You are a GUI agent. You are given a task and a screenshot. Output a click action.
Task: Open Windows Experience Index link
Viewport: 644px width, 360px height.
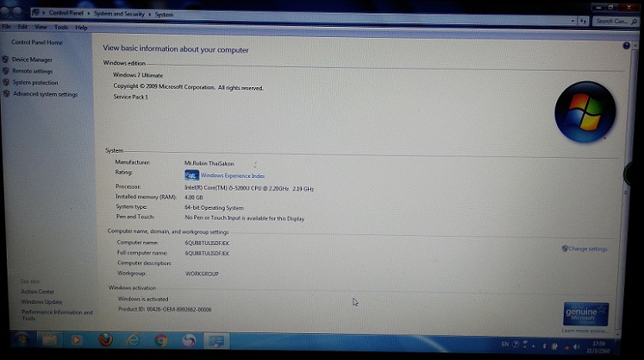tap(233, 175)
